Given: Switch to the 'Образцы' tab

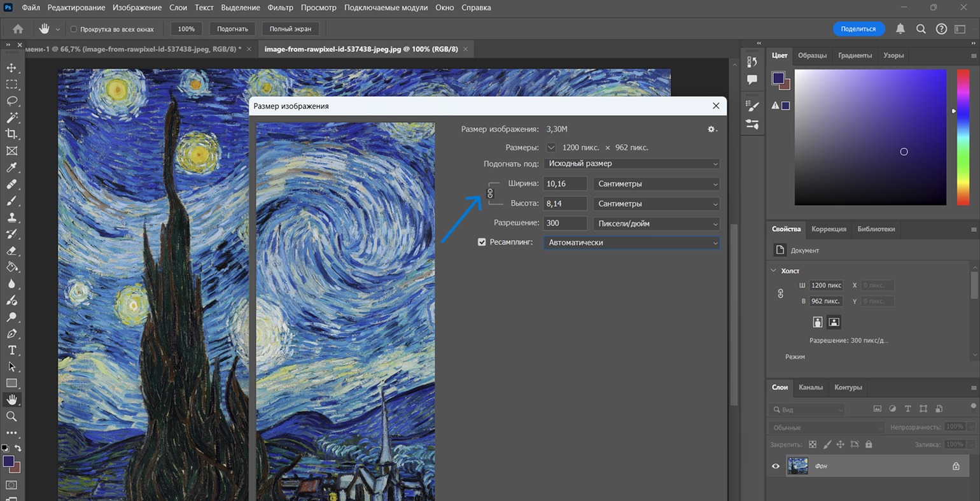Looking at the screenshot, I should (813, 55).
